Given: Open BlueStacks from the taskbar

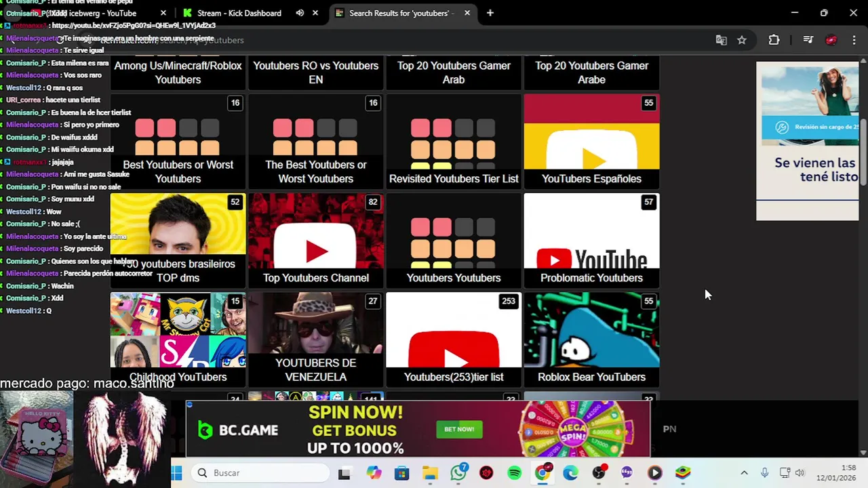Looking at the screenshot, I should point(683,473).
